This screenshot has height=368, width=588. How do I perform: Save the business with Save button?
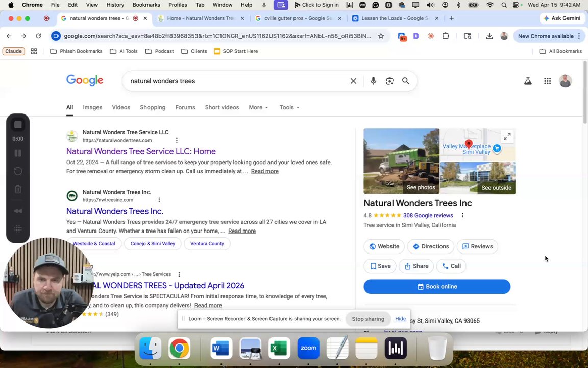pos(380,266)
